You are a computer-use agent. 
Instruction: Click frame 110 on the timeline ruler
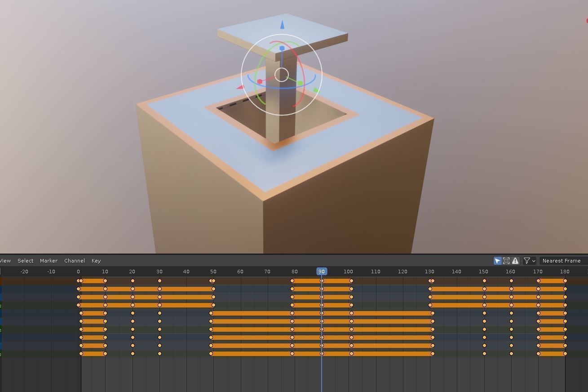pyautogui.click(x=376, y=272)
